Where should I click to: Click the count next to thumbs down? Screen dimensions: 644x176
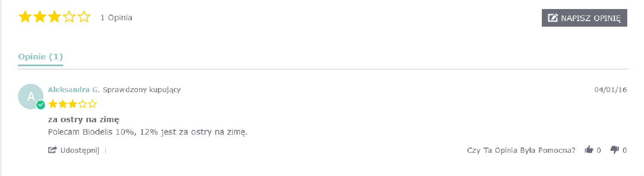624,150
